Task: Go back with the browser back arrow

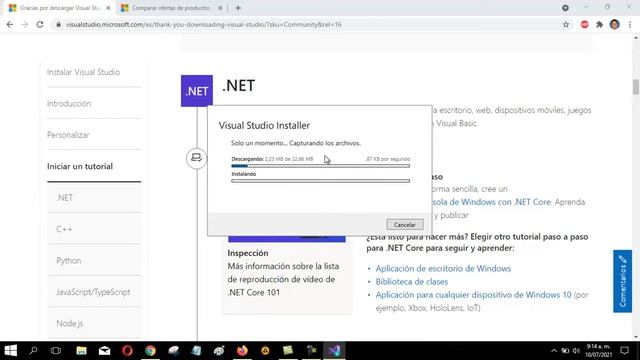Action: [x=10, y=24]
